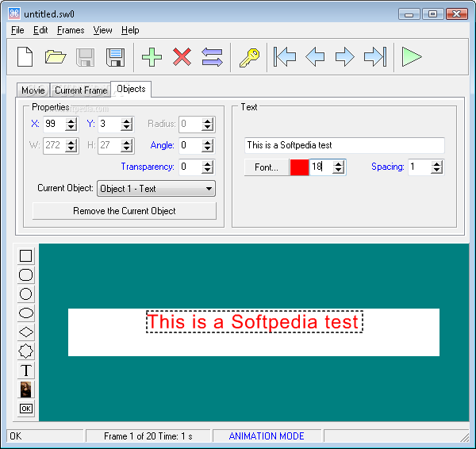
Task: Jump to last frame arrow icon
Action: coord(375,56)
